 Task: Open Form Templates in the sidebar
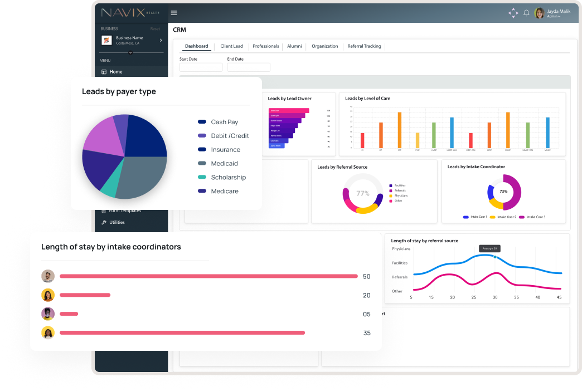click(x=125, y=211)
